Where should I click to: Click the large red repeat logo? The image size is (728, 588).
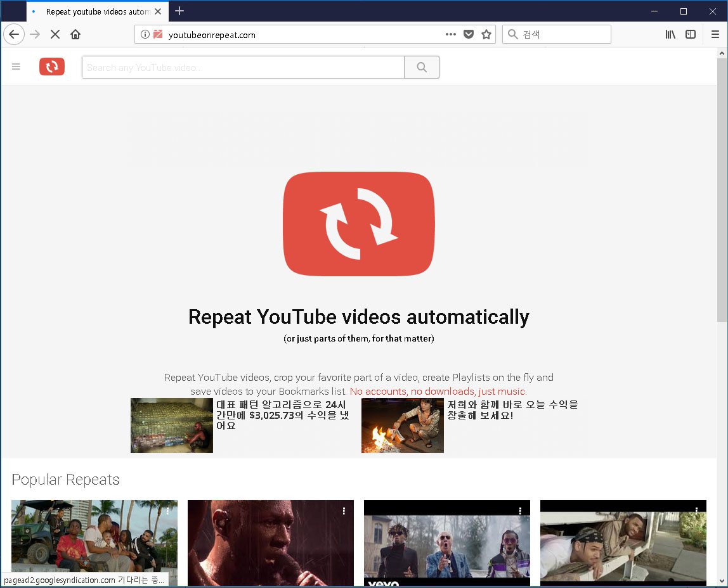click(359, 224)
